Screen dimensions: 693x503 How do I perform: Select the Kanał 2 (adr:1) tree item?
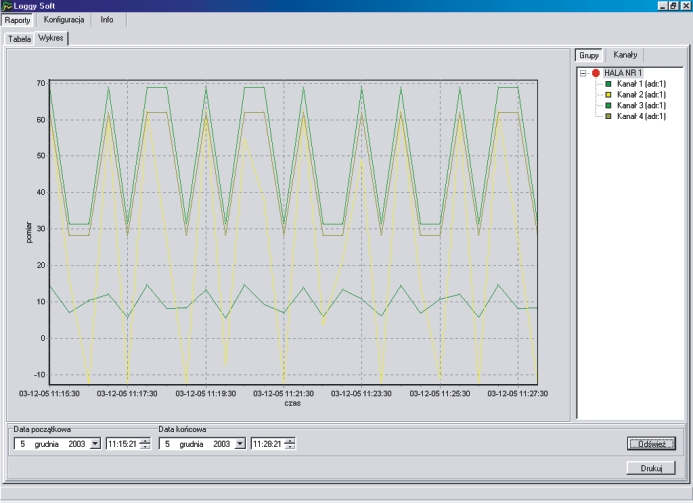(641, 95)
